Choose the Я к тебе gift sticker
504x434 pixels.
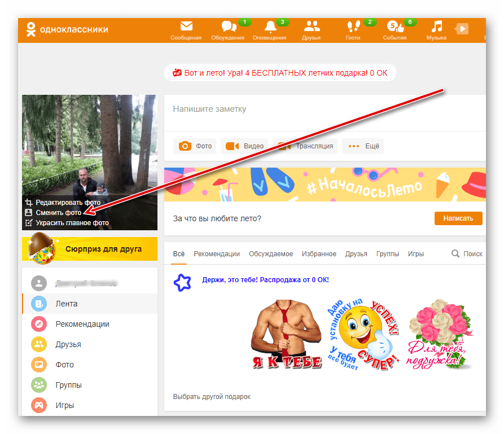286,334
